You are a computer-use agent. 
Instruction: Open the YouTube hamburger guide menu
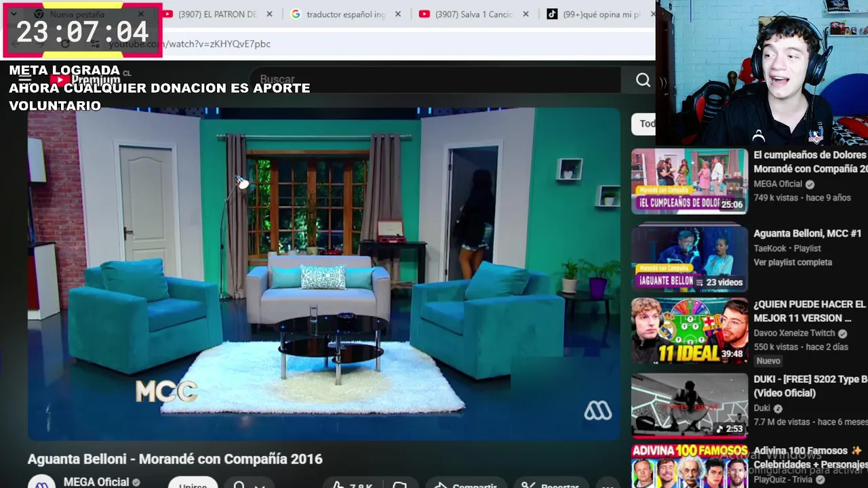[25, 79]
